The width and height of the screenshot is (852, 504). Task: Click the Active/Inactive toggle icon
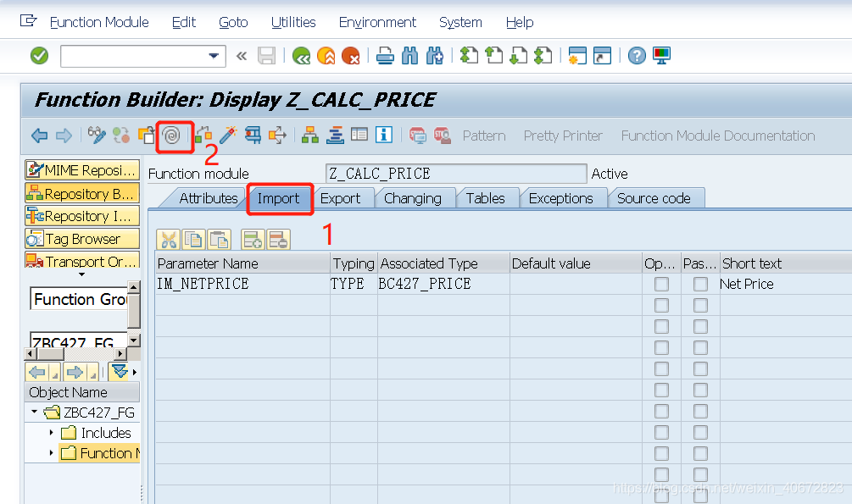click(121, 135)
